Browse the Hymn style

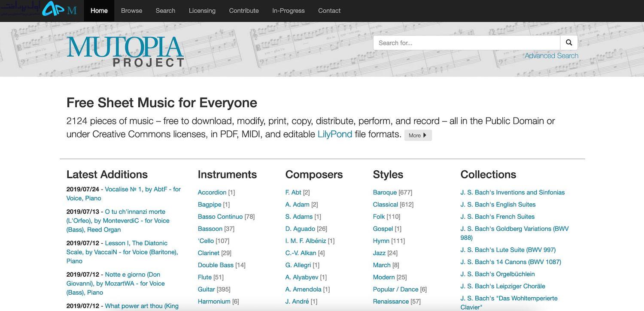381,241
